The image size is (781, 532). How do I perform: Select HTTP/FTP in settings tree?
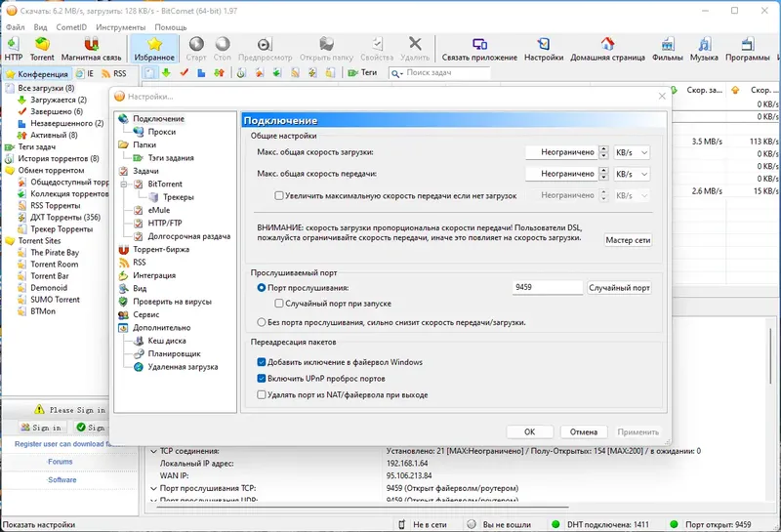pyautogui.click(x=158, y=223)
